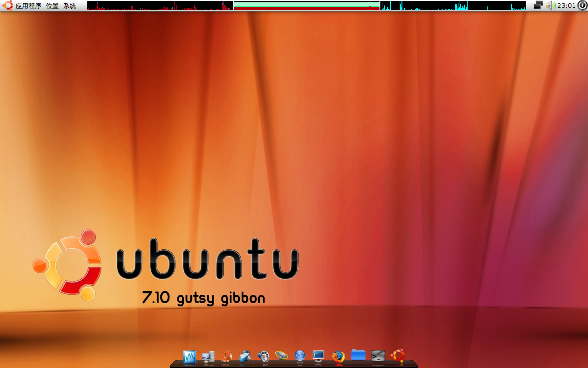Click the remote desktop computer dock icon
The height and width of the screenshot is (368, 588).
(x=208, y=356)
